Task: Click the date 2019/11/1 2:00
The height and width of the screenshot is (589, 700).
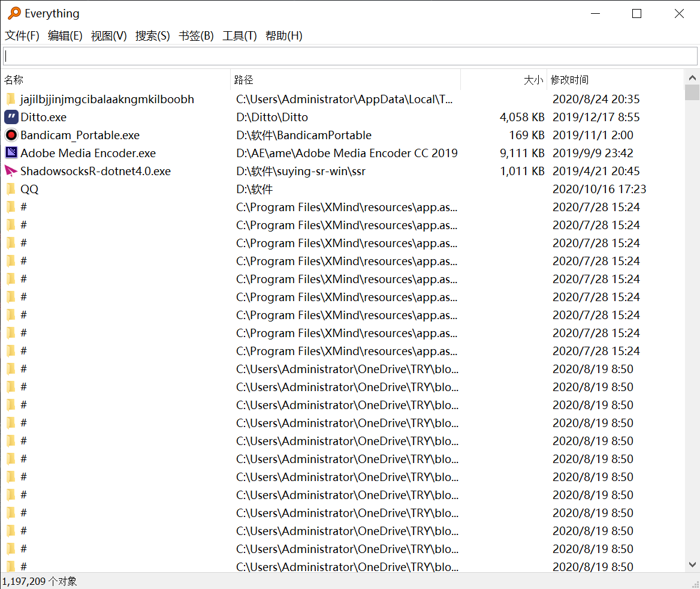Action: coord(593,135)
